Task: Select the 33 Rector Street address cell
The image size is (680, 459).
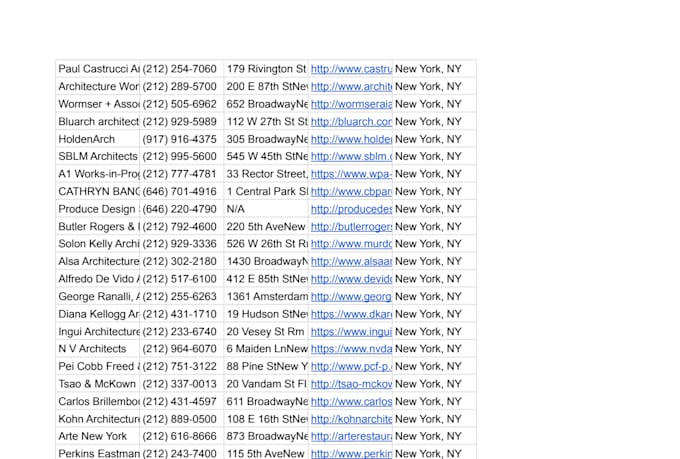Action: click(266, 174)
